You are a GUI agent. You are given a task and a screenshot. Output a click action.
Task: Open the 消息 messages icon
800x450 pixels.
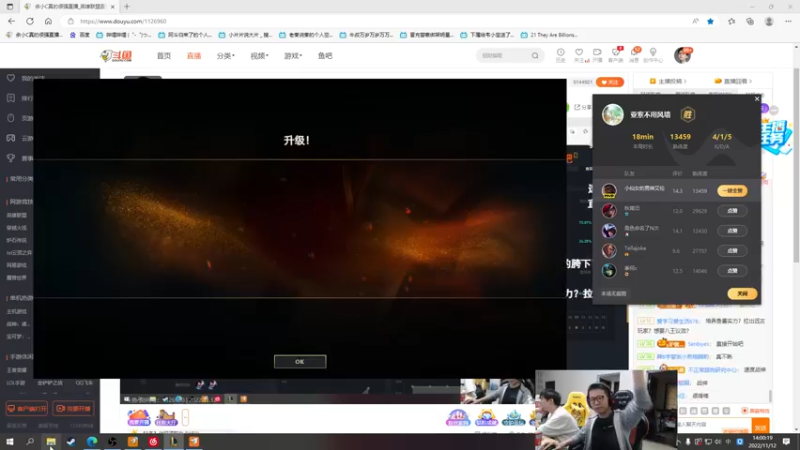point(634,55)
